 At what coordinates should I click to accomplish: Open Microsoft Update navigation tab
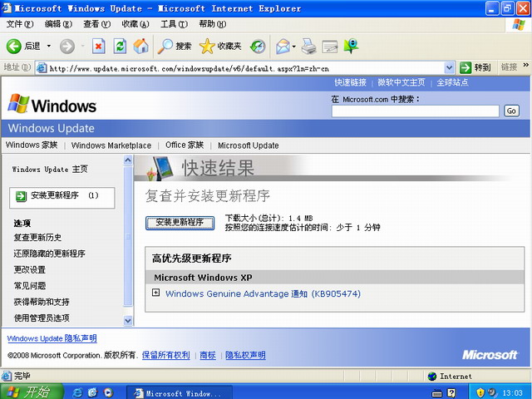249,145
